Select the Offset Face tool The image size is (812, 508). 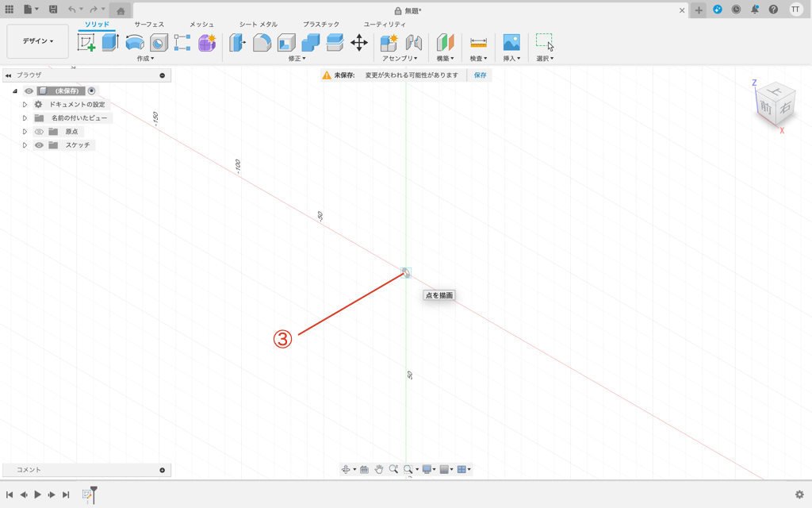335,43
